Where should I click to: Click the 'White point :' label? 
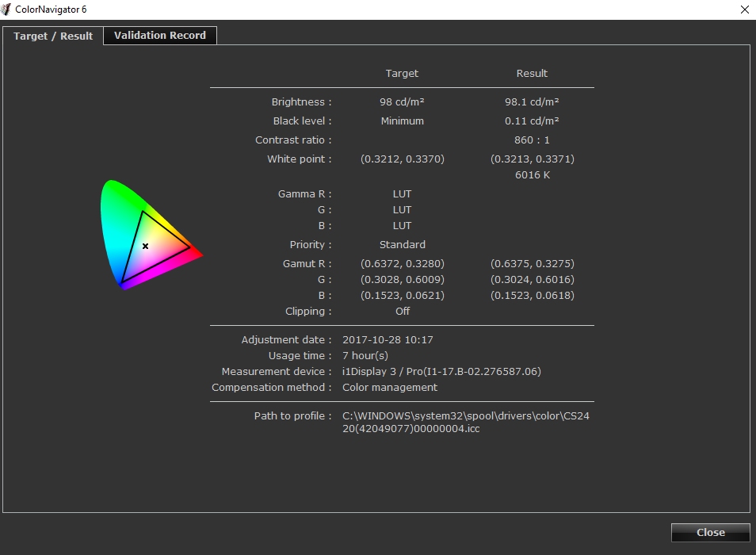click(x=300, y=159)
